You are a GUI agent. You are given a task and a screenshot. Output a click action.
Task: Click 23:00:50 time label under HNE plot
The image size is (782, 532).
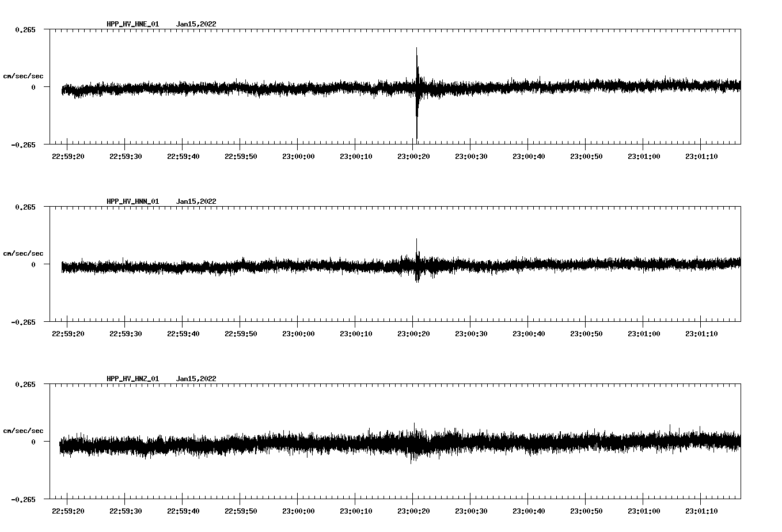pyautogui.click(x=586, y=157)
